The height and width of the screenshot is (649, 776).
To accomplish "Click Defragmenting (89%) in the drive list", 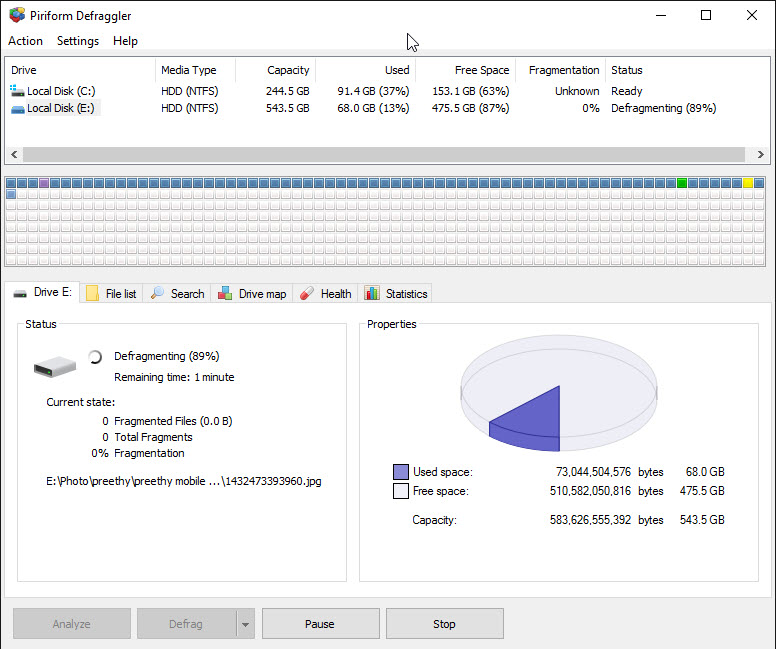I will (x=664, y=108).
